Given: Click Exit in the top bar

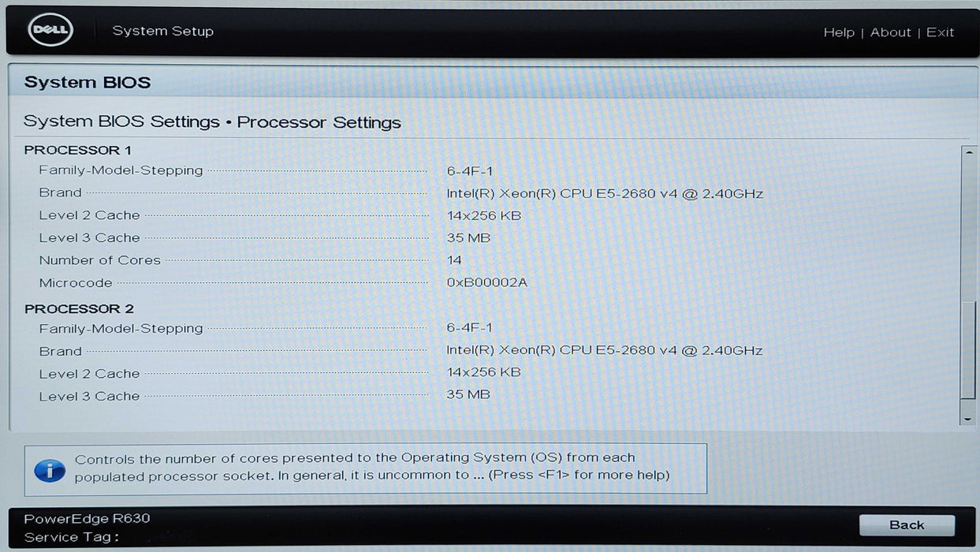Looking at the screenshot, I should pyautogui.click(x=940, y=32).
